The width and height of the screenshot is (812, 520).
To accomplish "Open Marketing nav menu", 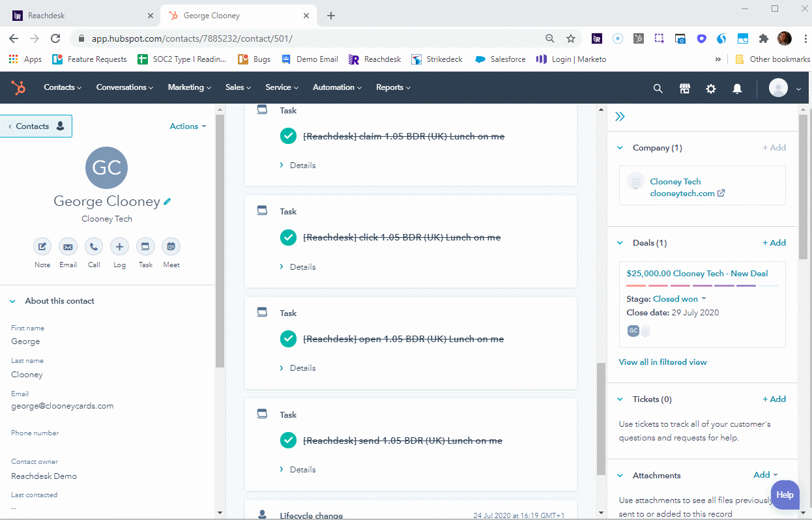I will (190, 87).
